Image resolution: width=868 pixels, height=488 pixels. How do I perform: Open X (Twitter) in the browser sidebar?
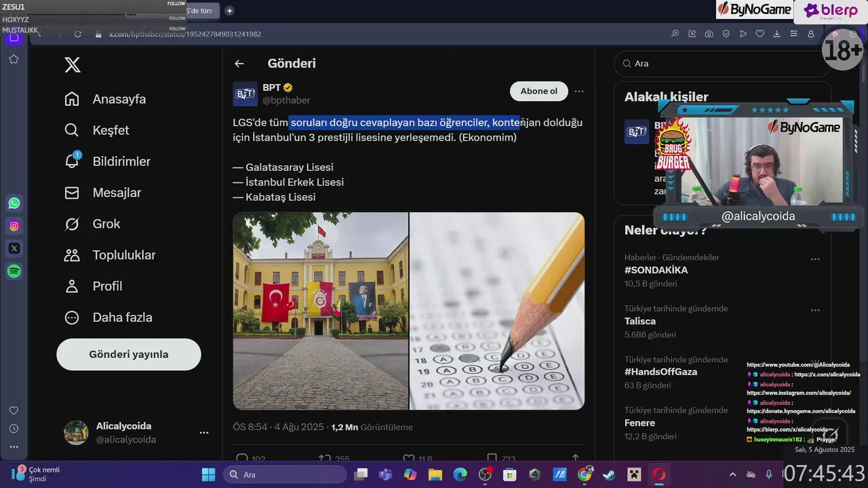click(14, 249)
